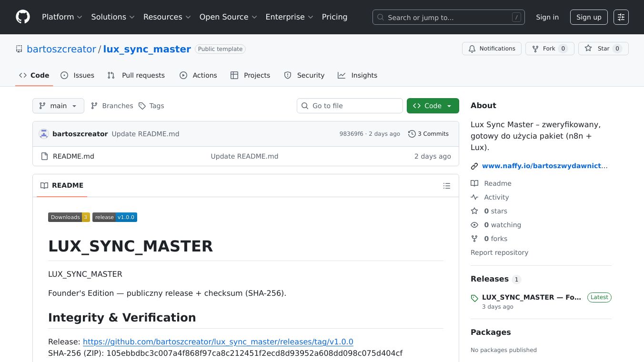Click the bartoszcreator avatar in commit row
This screenshot has height=362, width=644.
[44, 134]
